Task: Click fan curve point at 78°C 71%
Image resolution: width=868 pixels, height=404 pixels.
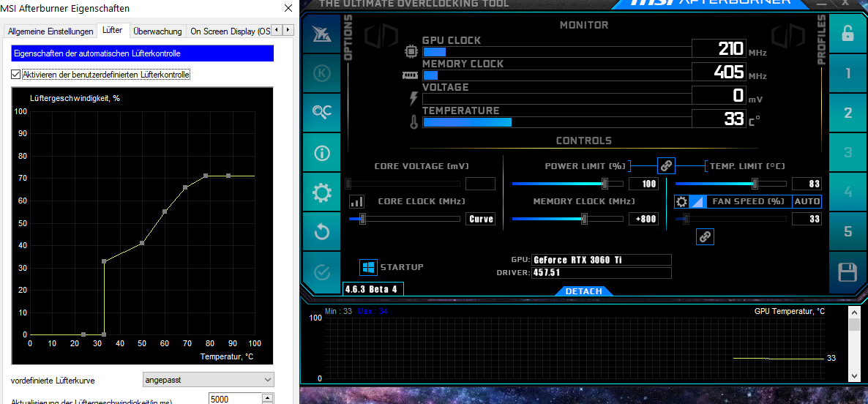Action: pos(206,176)
